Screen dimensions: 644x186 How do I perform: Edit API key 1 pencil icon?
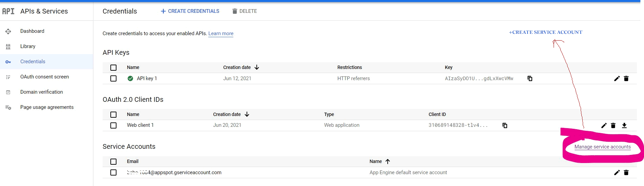coord(617,78)
